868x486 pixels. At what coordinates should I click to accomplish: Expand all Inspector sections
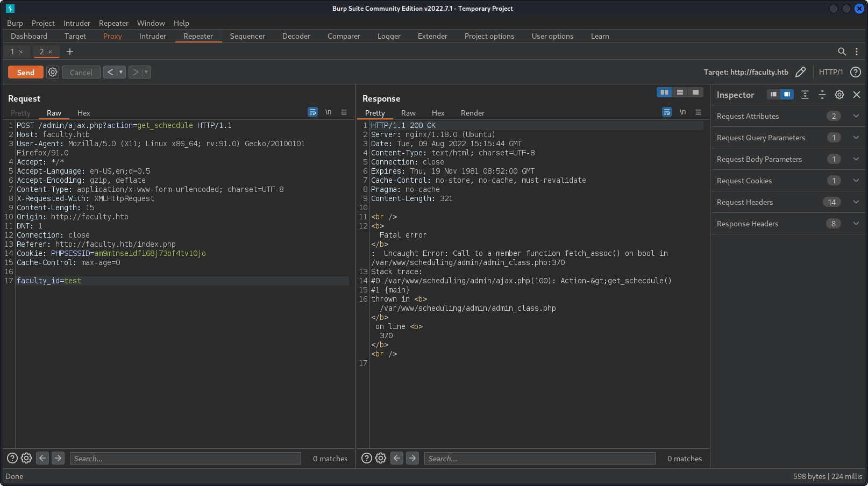[805, 95]
